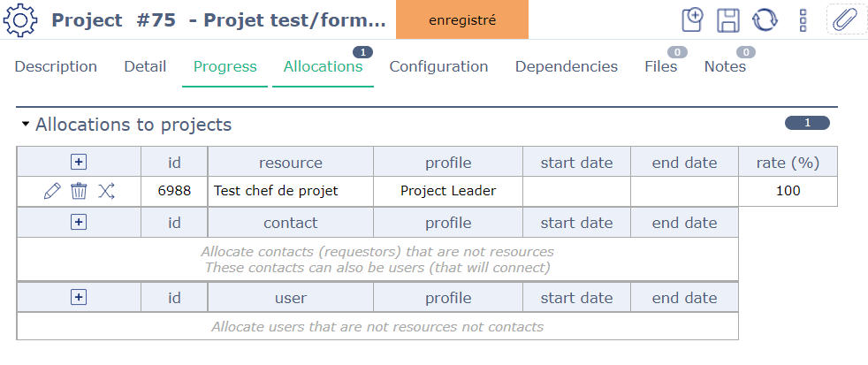Add a new user allocation
The width and height of the screenshot is (868, 365).
(x=79, y=298)
